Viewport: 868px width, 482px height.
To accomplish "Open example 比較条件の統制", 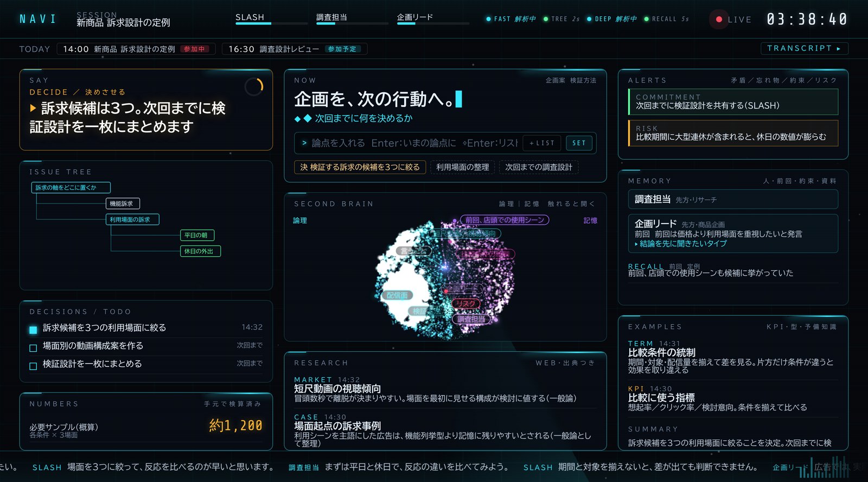I will (x=733, y=357).
